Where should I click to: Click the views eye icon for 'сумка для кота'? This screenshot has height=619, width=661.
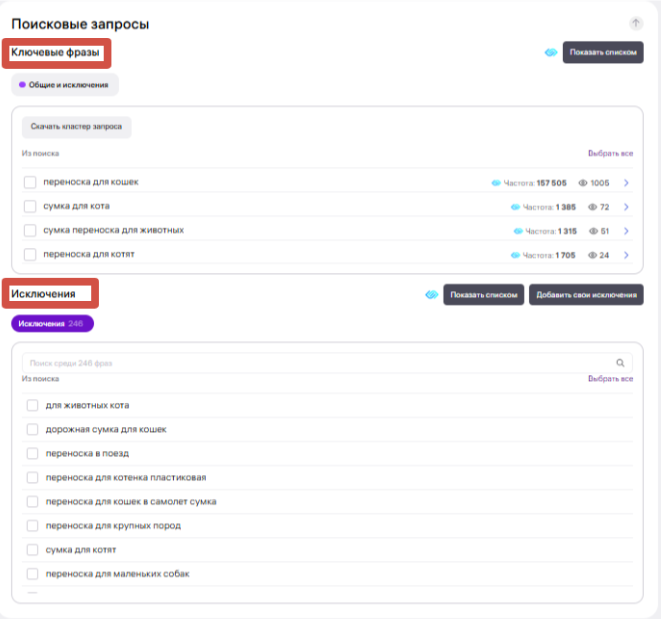pos(592,207)
